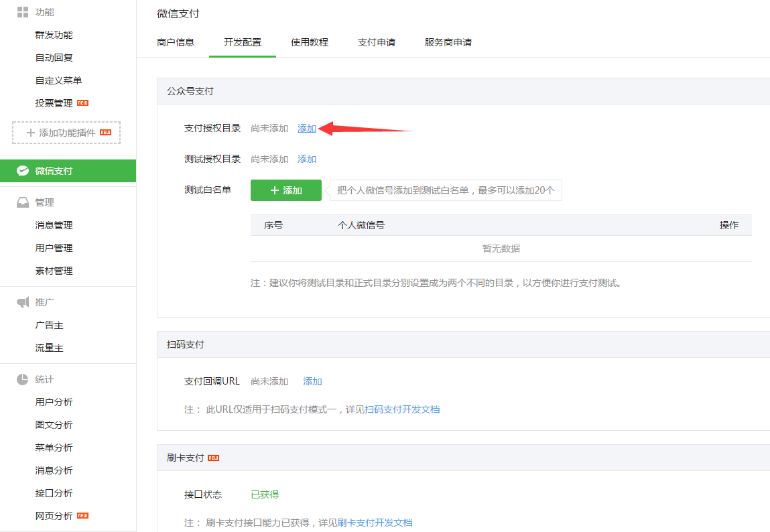Switch to the 服务商申请 tab
Image resolution: width=770 pixels, height=532 pixels.
coord(448,42)
